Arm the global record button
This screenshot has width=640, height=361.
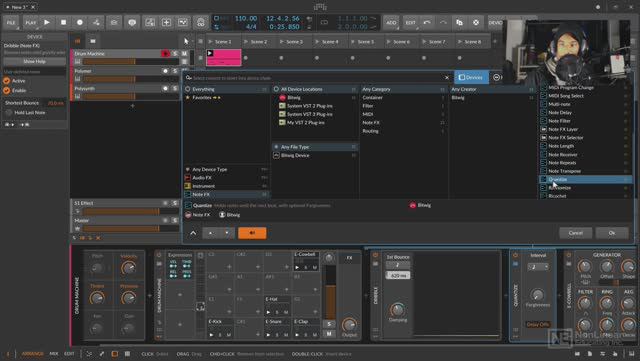click(80, 22)
